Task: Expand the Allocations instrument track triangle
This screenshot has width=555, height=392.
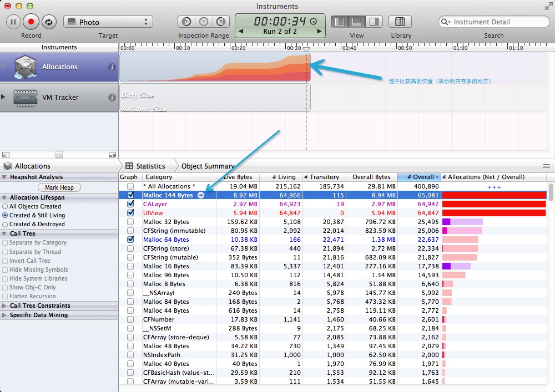Action: (3, 67)
